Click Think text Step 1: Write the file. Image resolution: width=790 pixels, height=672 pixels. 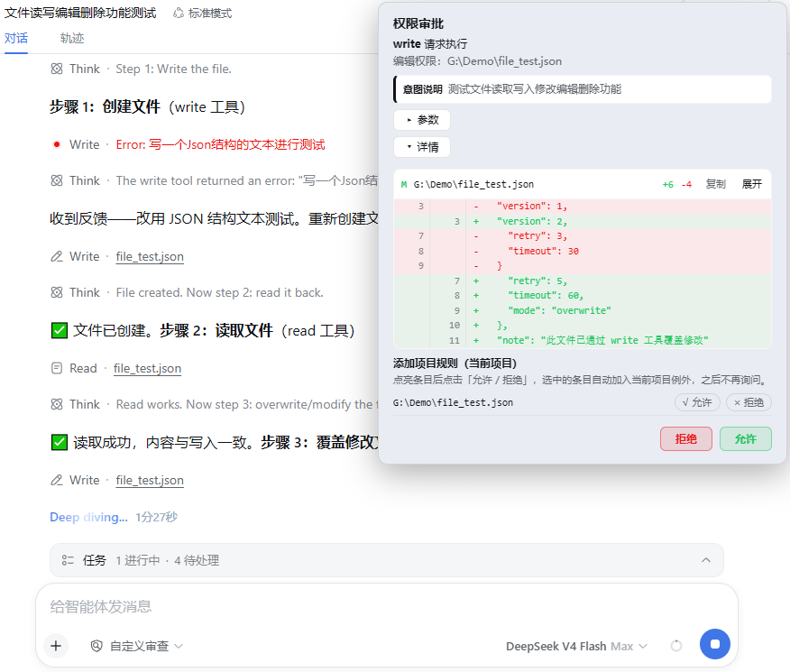click(x=173, y=69)
